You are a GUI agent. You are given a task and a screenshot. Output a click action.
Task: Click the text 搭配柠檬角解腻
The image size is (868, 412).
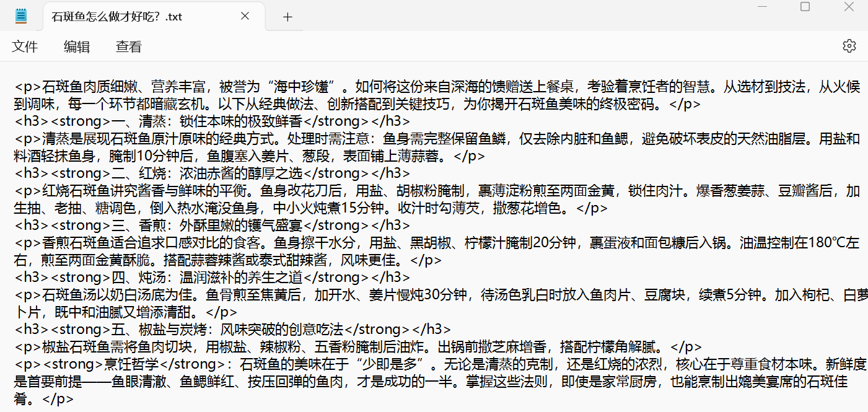(607, 347)
